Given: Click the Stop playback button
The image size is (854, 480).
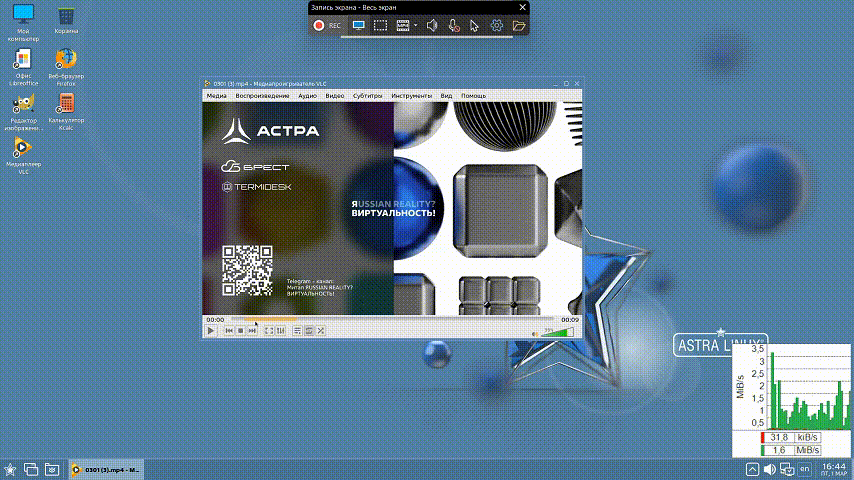Looking at the screenshot, I should coord(240,330).
